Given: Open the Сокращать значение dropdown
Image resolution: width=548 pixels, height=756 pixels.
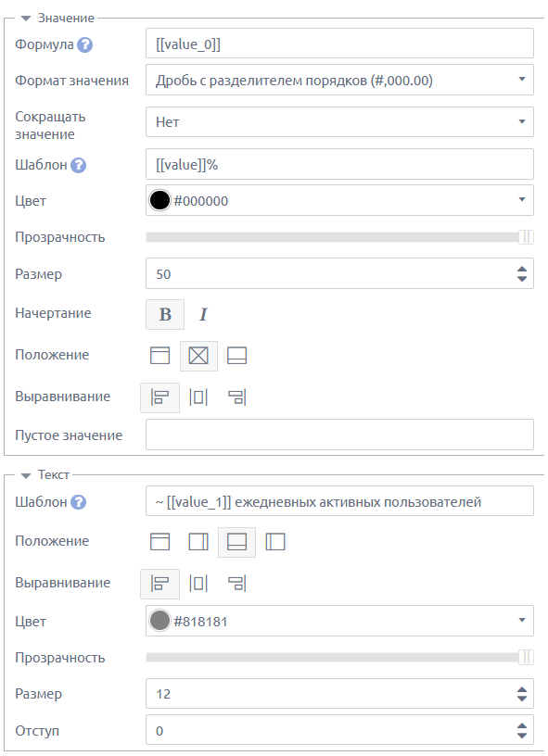Looking at the screenshot, I should pos(339,122).
